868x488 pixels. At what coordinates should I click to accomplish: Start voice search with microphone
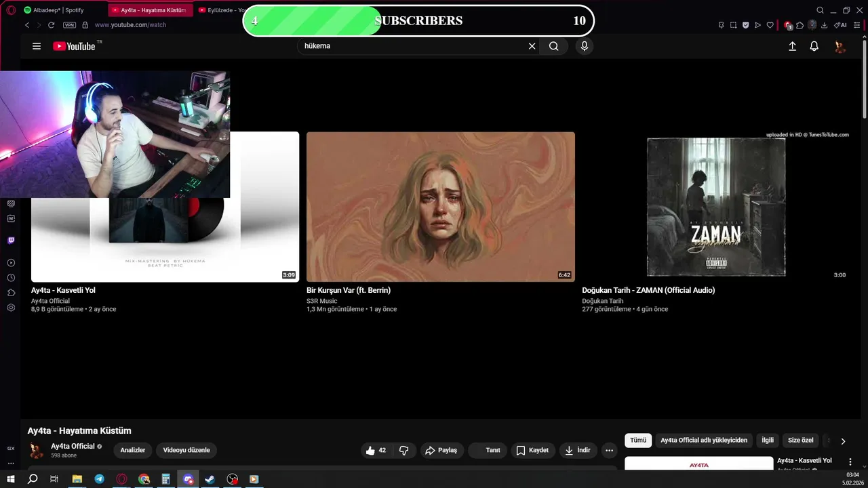click(x=585, y=46)
